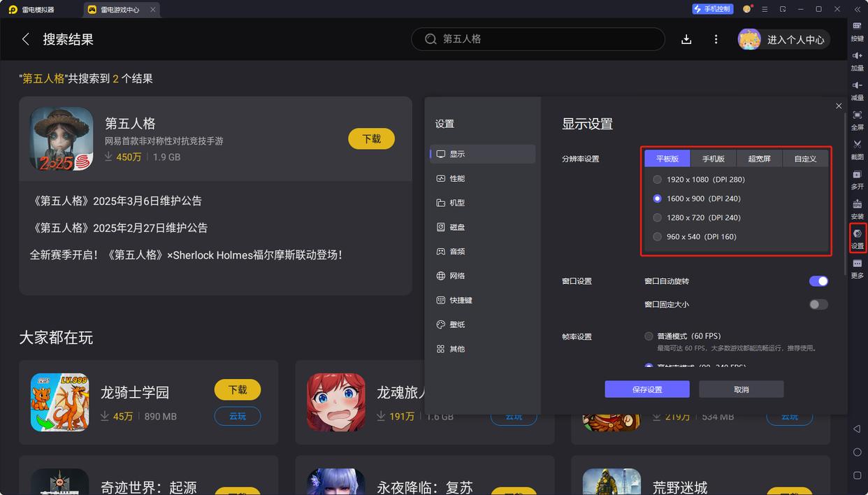Switch to the 自定义 resolution tab
This screenshot has height=495, width=868.
[805, 159]
